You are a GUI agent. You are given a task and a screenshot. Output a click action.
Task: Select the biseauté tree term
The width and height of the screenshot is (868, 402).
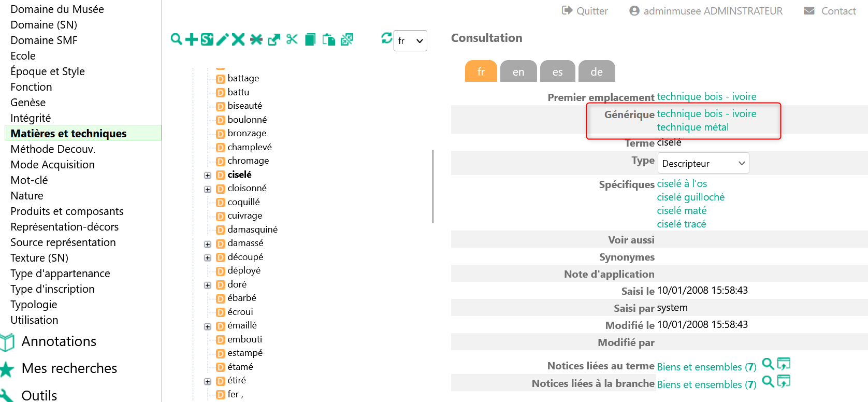245,106
